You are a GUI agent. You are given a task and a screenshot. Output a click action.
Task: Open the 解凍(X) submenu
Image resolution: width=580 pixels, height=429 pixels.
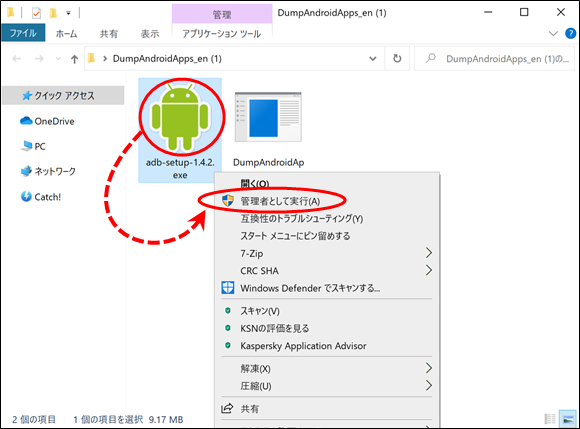(x=327, y=369)
